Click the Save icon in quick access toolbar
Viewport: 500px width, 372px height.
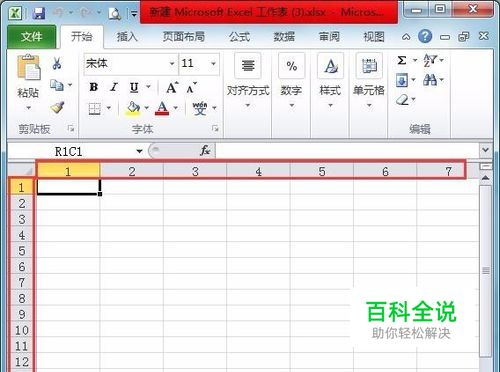tap(39, 13)
